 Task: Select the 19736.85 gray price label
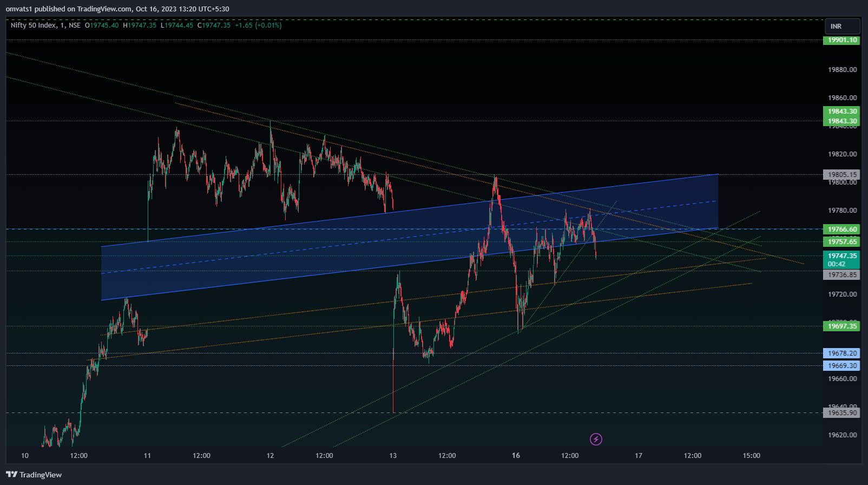pyautogui.click(x=842, y=275)
